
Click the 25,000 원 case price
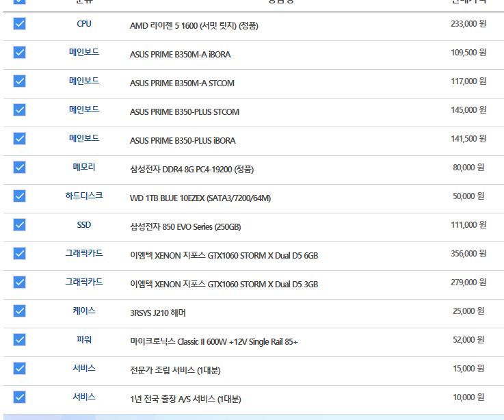pos(468,311)
